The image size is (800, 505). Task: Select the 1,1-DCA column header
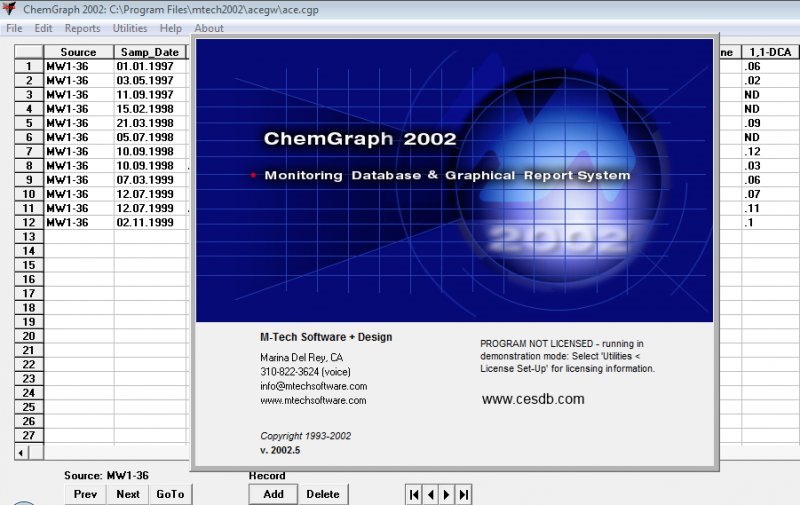tap(770, 52)
